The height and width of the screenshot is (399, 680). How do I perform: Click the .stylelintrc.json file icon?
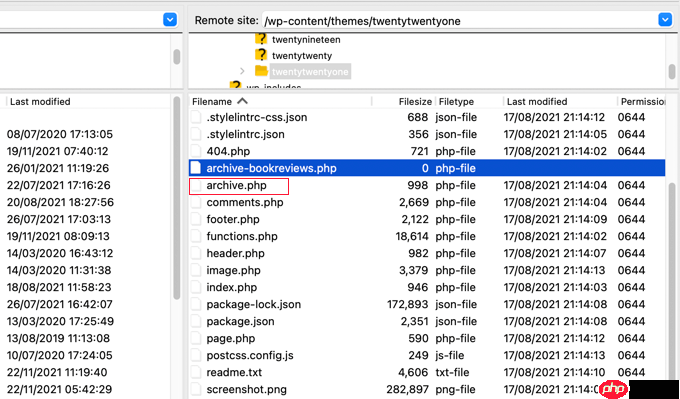coord(196,134)
